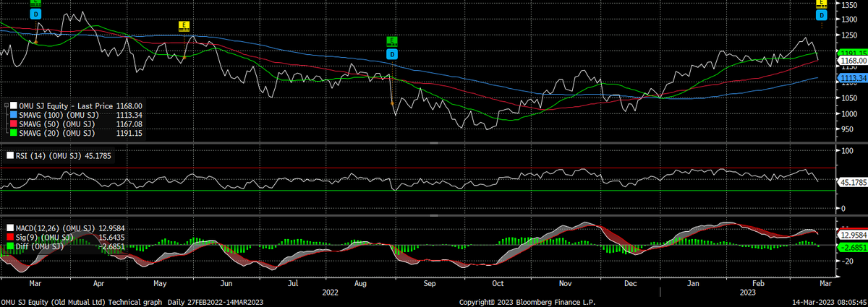Click the green E earnings marker in August 2022
Image resolution: width=868 pixels, height=307 pixels.
coord(391,41)
